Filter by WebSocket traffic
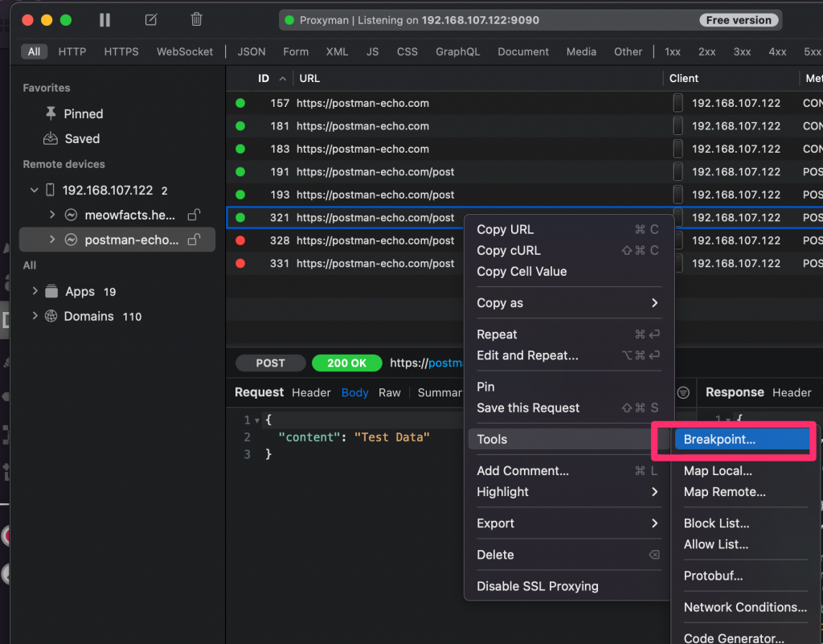823x644 pixels. pos(185,51)
